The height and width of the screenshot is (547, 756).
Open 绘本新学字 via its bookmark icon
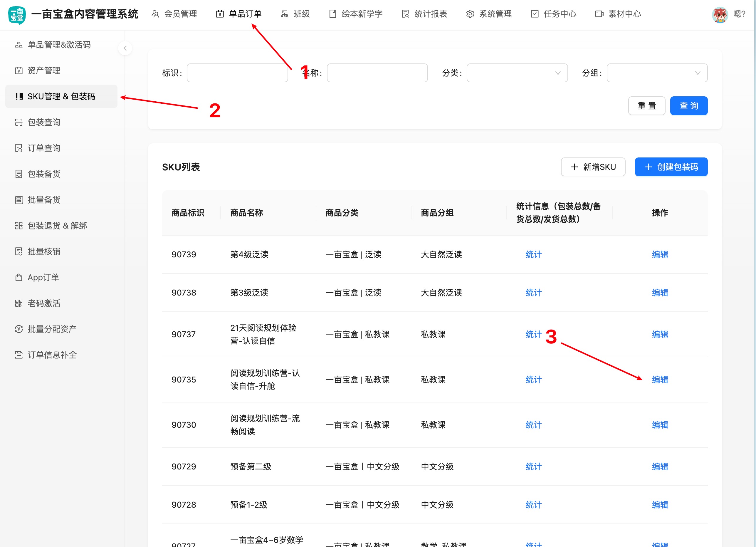(x=332, y=14)
